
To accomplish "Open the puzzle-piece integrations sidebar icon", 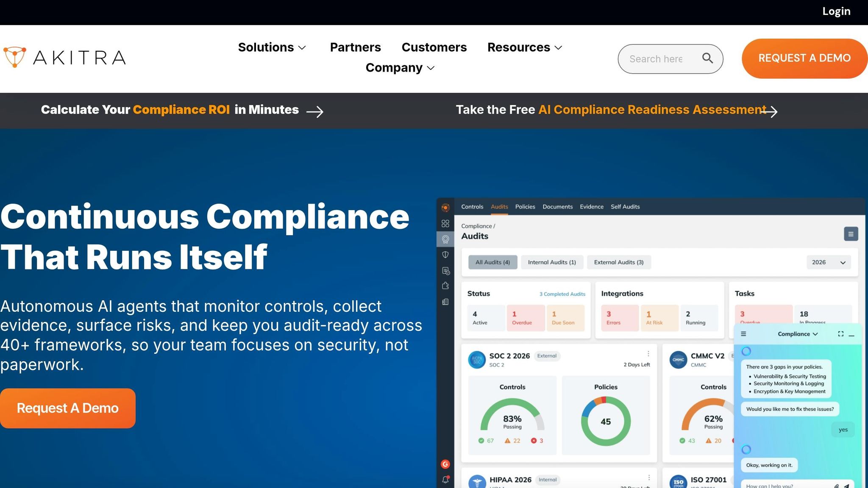I will click(x=445, y=286).
